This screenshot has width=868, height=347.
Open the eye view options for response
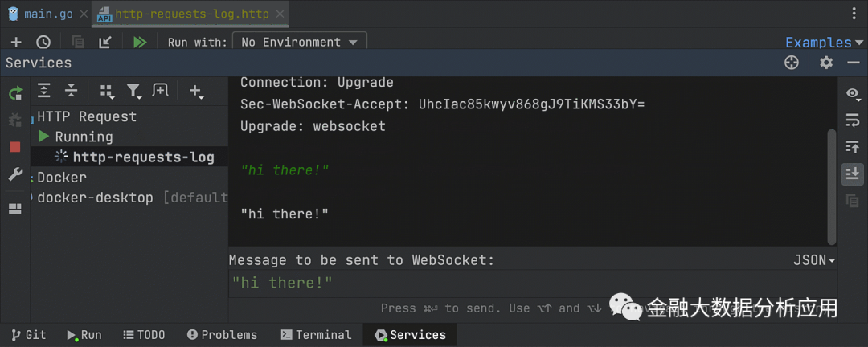coord(853,94)
